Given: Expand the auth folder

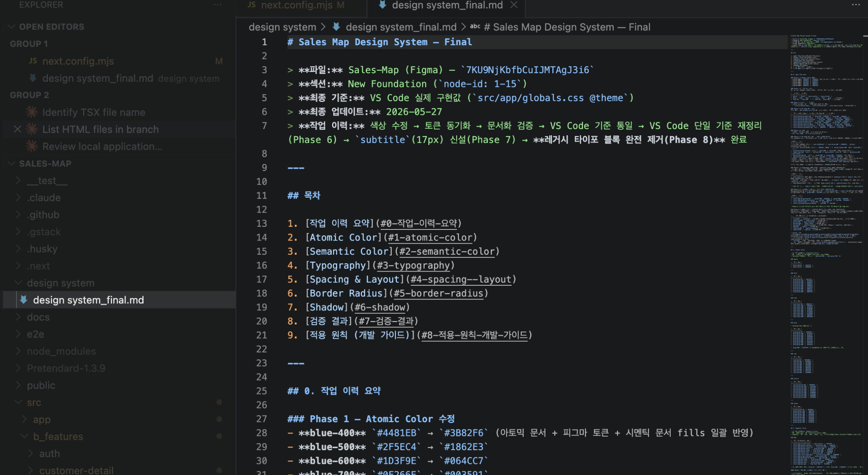Looking at the screenshot, I should [30, 454].
